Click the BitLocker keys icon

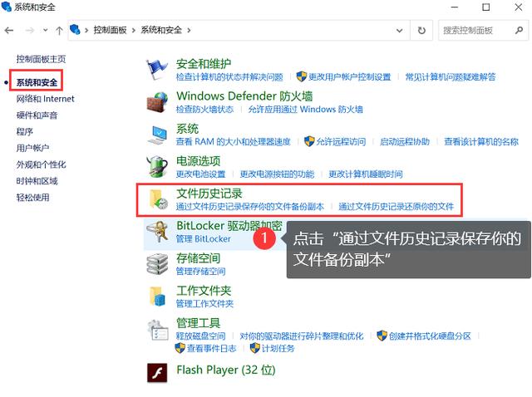click(x=157, y=232)
